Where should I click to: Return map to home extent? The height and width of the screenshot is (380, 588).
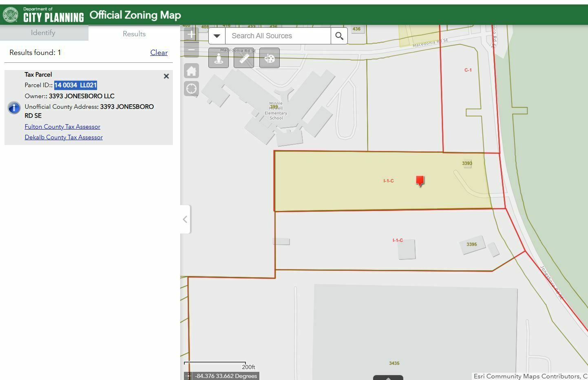pyautogui.click(x=191, y=71)
